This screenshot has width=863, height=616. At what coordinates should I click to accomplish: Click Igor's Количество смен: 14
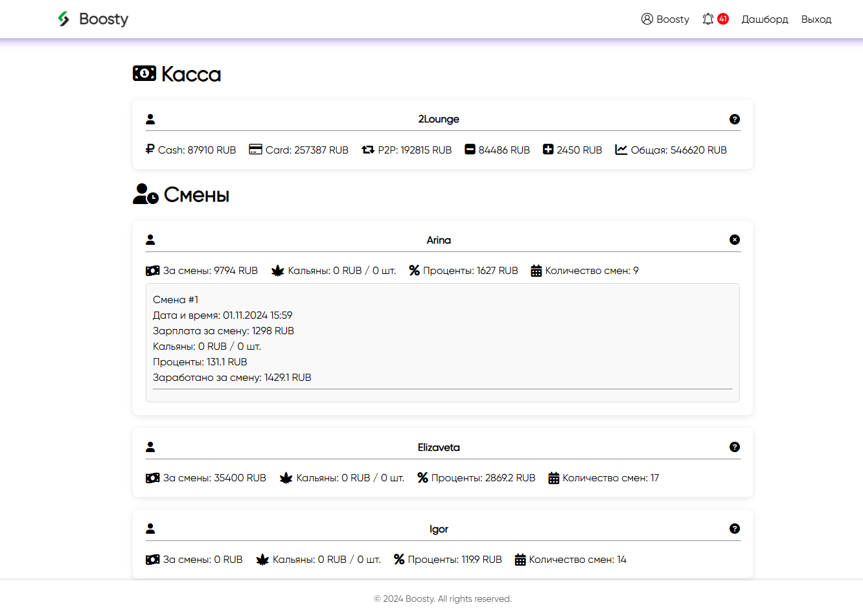point(578,560)
